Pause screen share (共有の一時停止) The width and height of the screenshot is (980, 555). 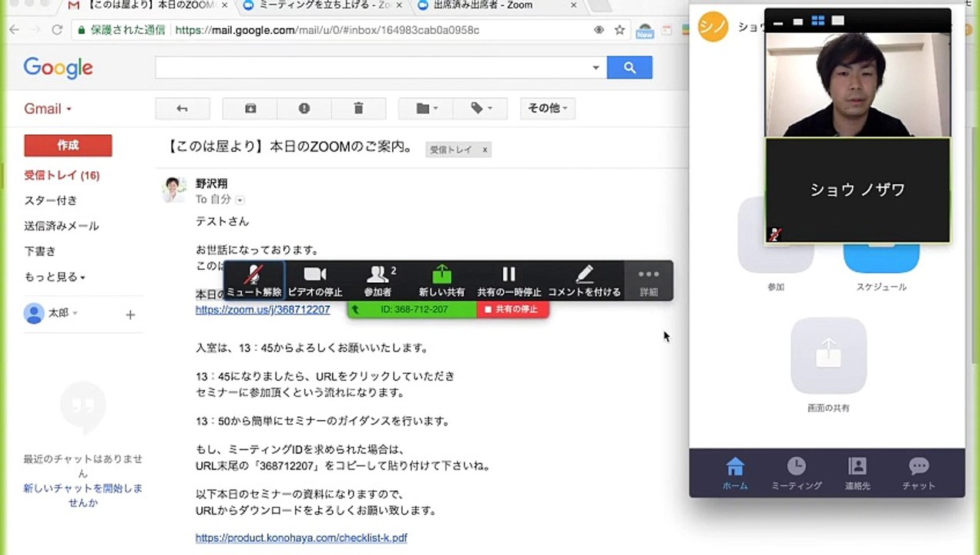click(x=508, y=280)
